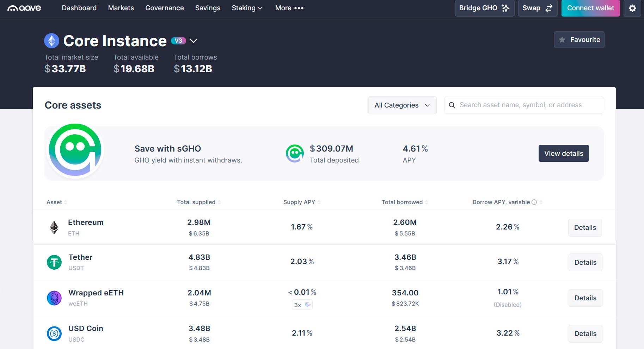Click the info icon beside Borrow APY, variable
This screenshot has height=349, width=644.
click(534, 202)
